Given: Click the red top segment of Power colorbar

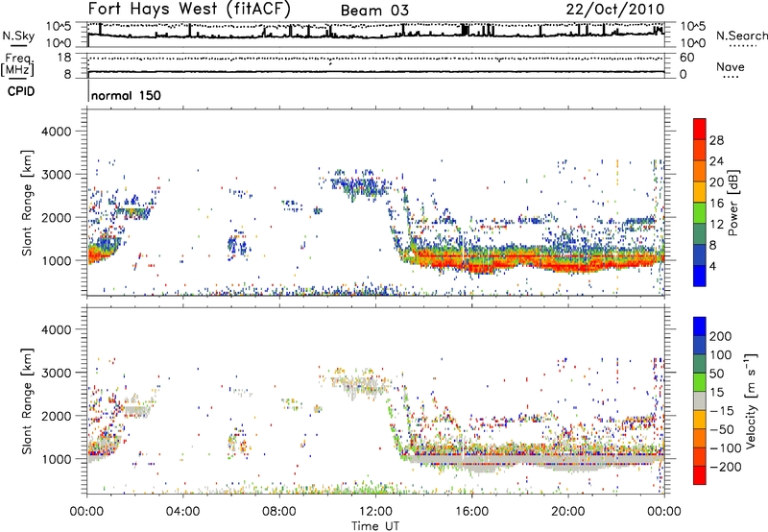Looking at the screenshot, I should 700,130.
